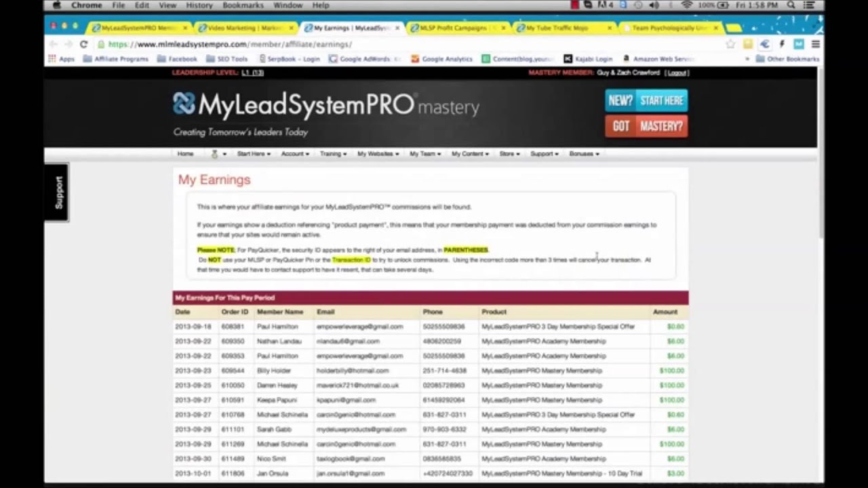Open the Facebook bookmark folder
Screen dimensions: 868x488
click(177, 59)
